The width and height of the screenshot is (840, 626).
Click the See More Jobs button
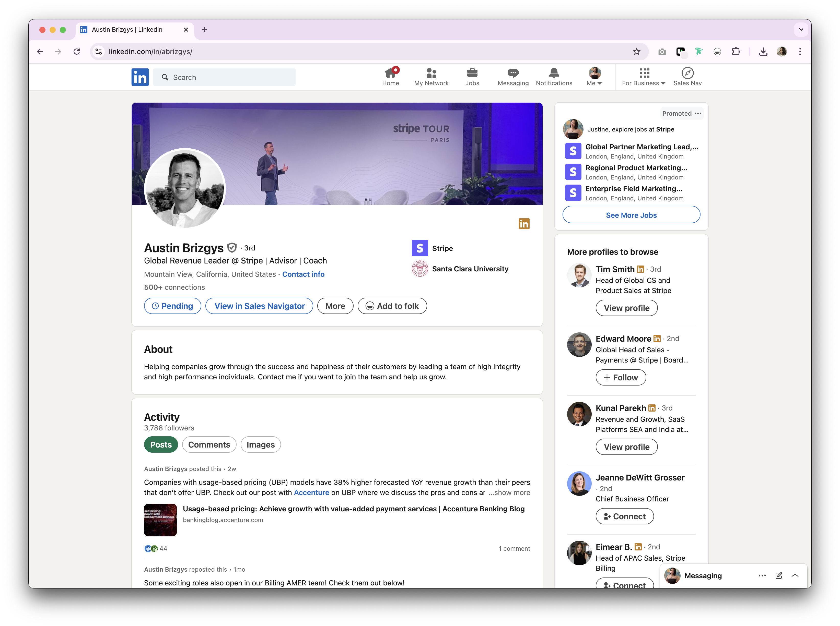pos(631,215)
